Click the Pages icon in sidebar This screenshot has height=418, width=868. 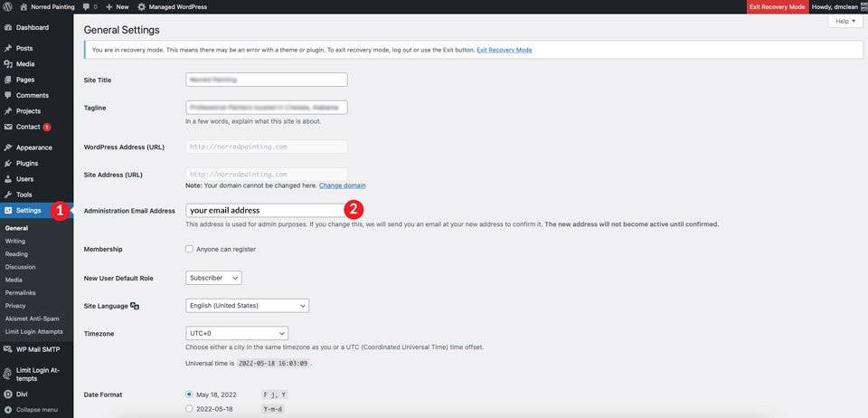[8, 80]
